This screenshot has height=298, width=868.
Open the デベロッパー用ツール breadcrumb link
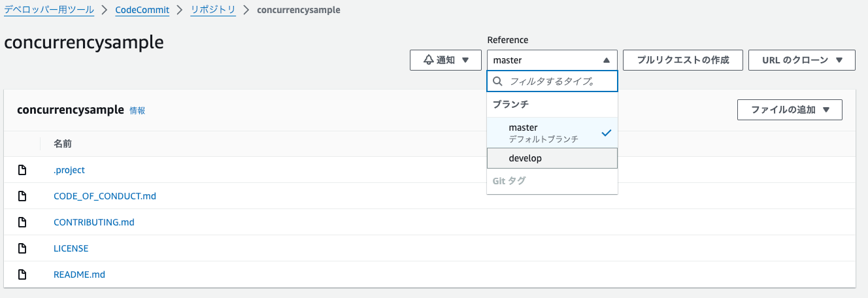[x=49, y=10]
